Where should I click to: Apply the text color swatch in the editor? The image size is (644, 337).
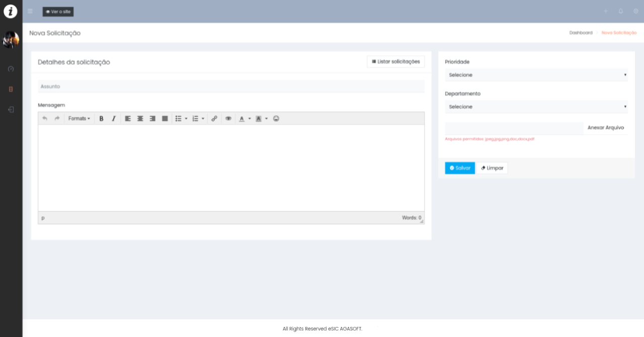tap(242, 119)
